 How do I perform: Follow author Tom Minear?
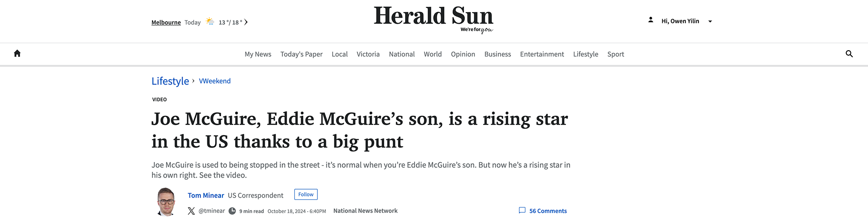click(x=306, y=194)
